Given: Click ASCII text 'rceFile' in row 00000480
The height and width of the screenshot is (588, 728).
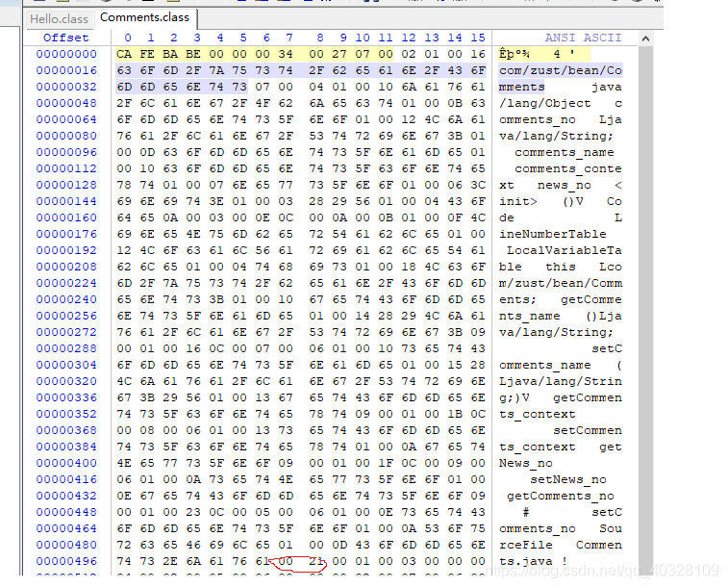Looking at the screenshot, I should [526, 545].
